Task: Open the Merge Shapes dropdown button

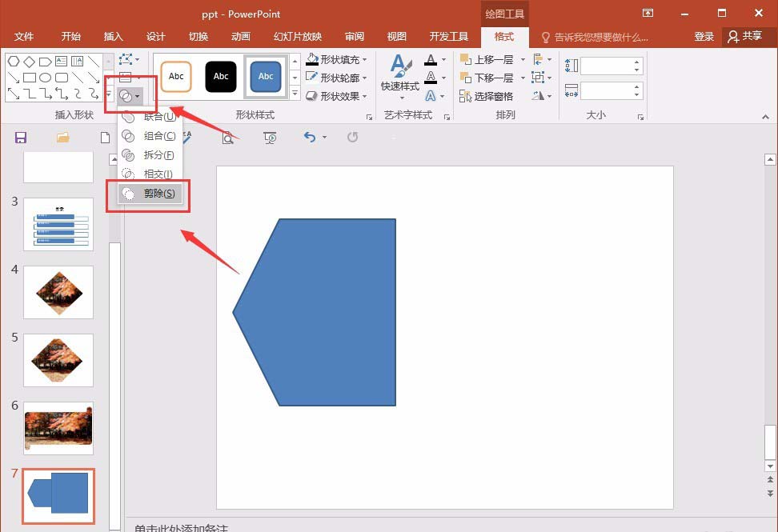Action: pos(129,97)
